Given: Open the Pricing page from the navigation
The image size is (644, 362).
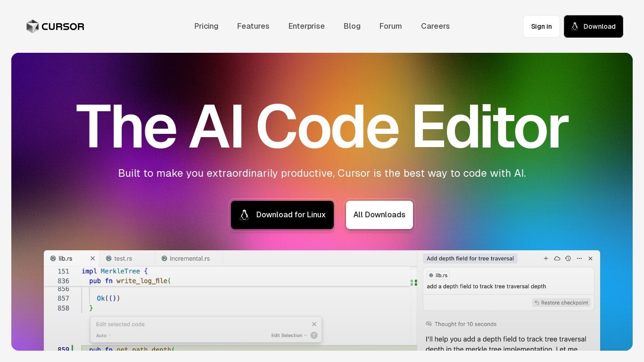Looking at the screenshot, I should (x=206, y=26).
